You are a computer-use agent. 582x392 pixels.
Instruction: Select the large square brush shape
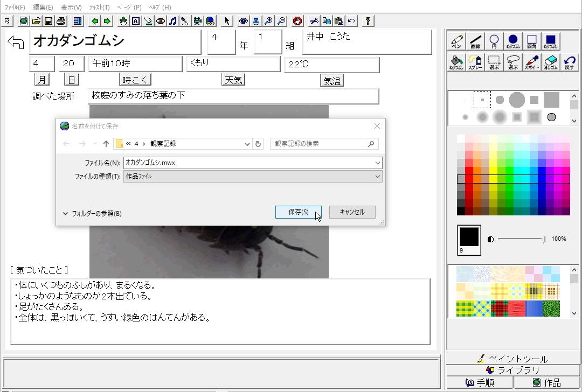pyautogui.click(x=551, y=100)
